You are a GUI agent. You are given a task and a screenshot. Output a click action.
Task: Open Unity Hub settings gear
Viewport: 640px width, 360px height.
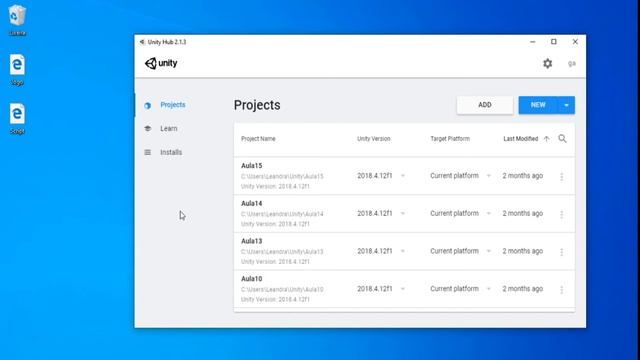[547, 63]
